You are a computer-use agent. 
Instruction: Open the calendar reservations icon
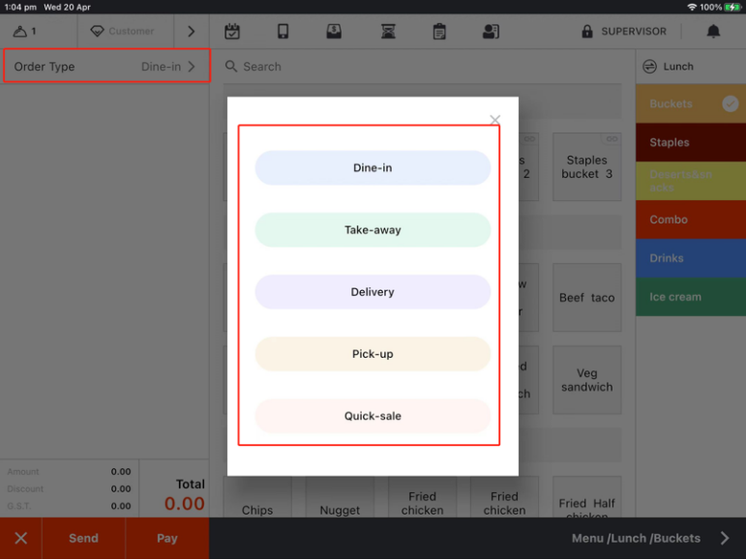click(232, 32)
